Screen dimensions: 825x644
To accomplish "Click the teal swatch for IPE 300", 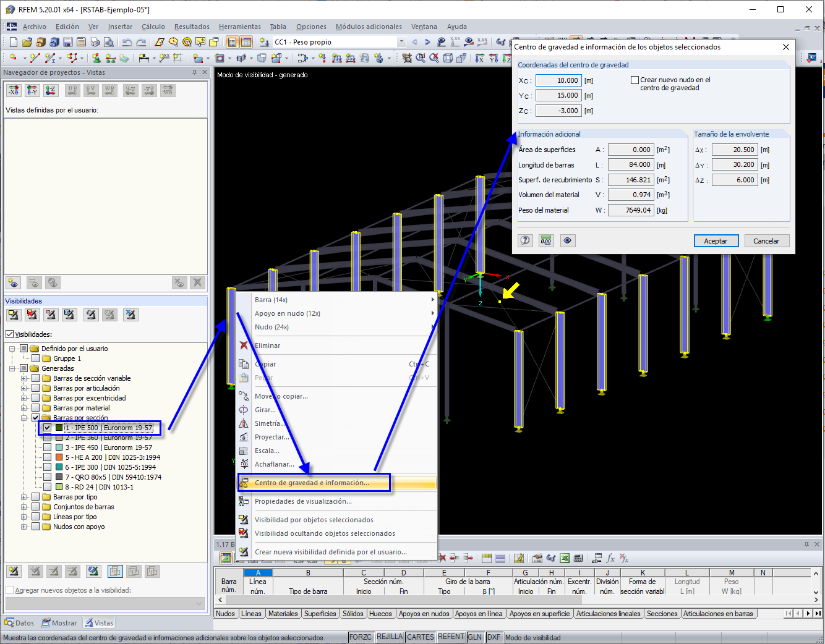I will [59, 467].
